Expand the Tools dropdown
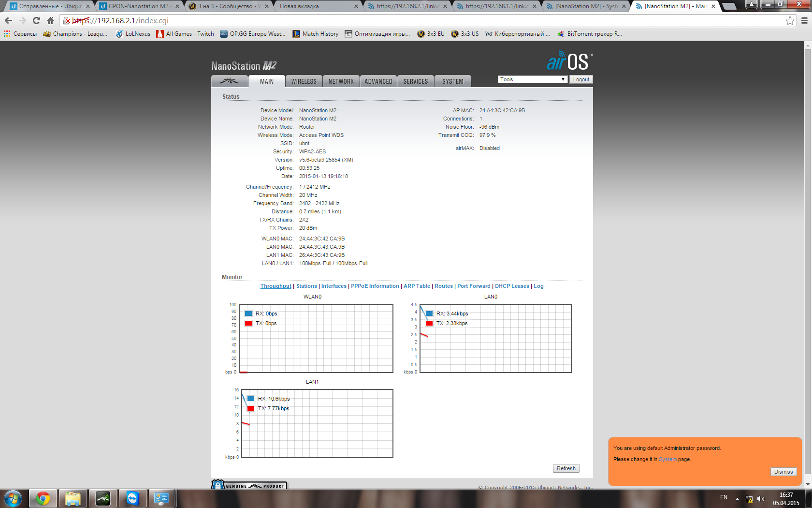 tap(532, 79)
